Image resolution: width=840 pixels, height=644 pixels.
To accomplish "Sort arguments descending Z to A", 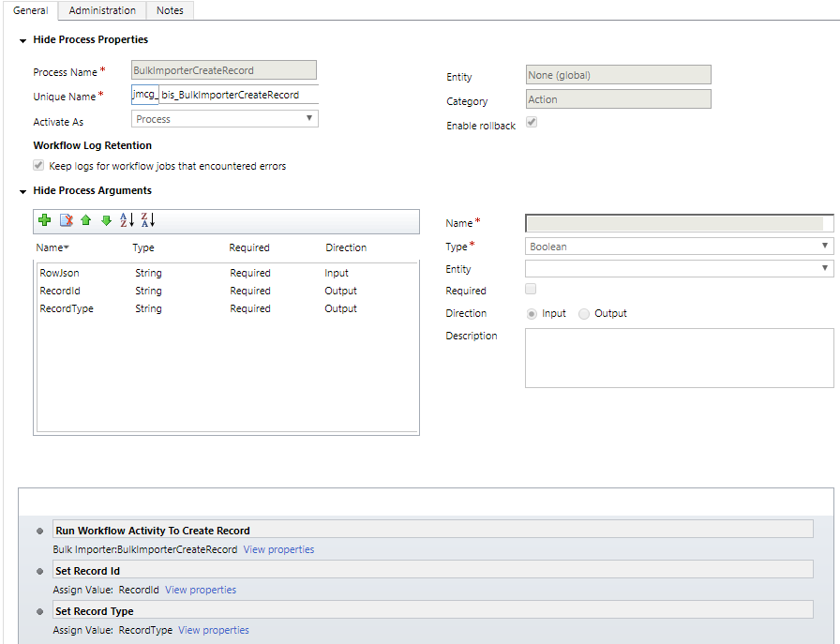I will click(147, 220).
